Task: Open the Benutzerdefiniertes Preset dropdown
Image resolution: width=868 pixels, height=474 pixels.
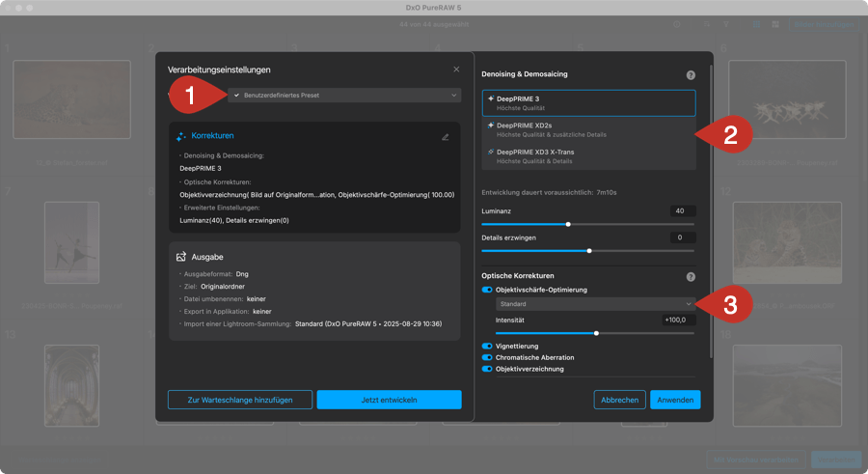Action: tap(344, 96)
